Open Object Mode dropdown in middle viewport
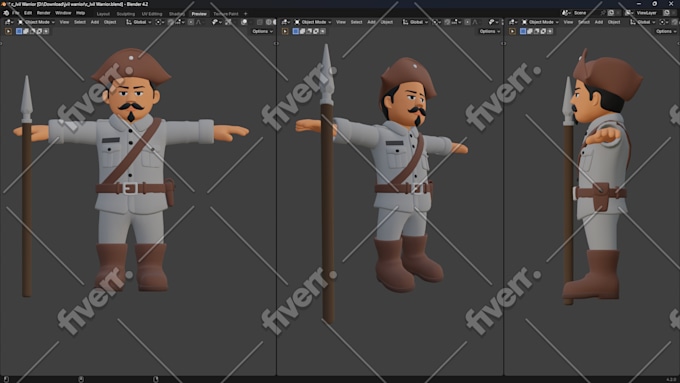Screen dimensions: 680x383 coord(313,22)
